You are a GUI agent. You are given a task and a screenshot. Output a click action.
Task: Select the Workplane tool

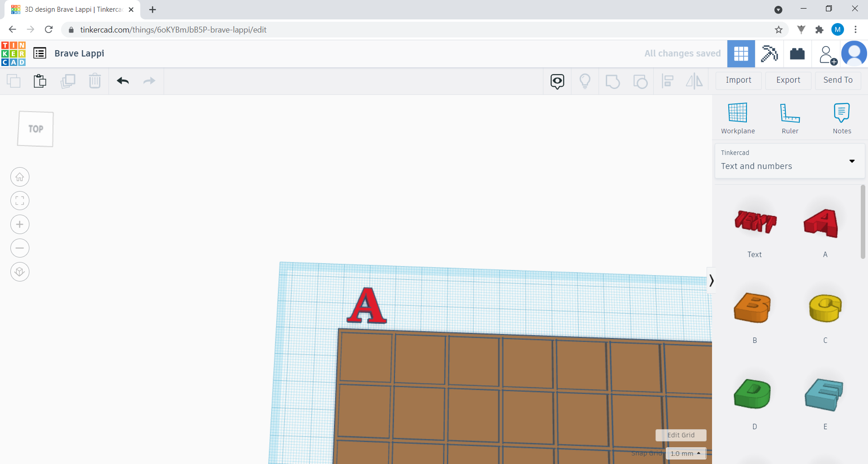pos(738,118)
